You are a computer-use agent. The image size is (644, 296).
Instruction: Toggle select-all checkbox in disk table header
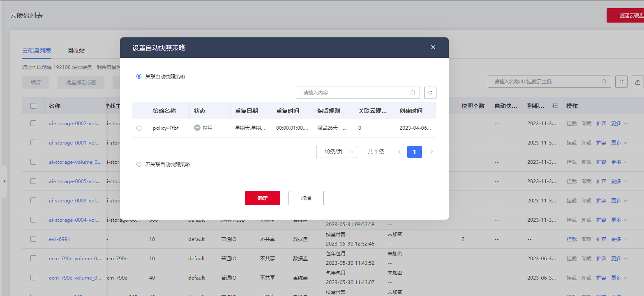click(33, 106)
